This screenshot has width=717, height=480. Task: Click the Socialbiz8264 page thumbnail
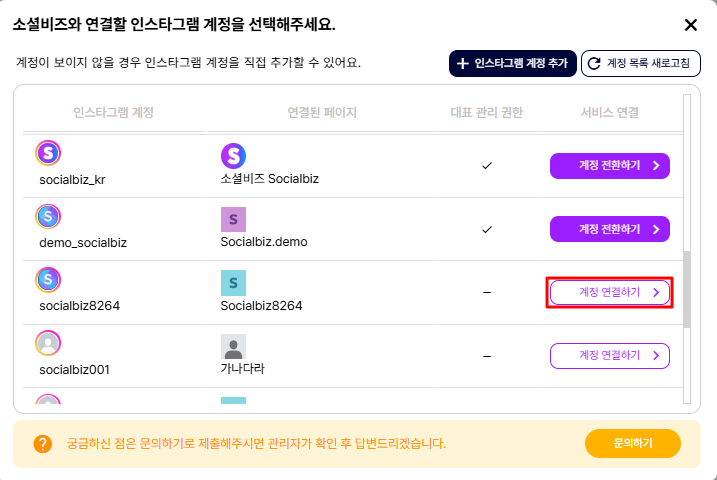point(233,282)
